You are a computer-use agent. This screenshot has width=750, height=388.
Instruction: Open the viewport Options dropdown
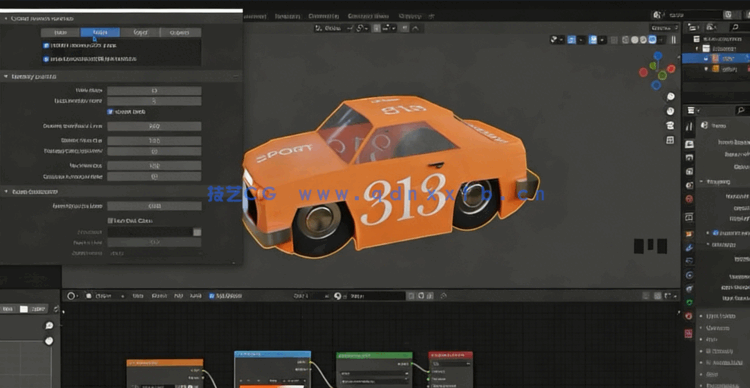pyautogui.click(x=664, y=28)
